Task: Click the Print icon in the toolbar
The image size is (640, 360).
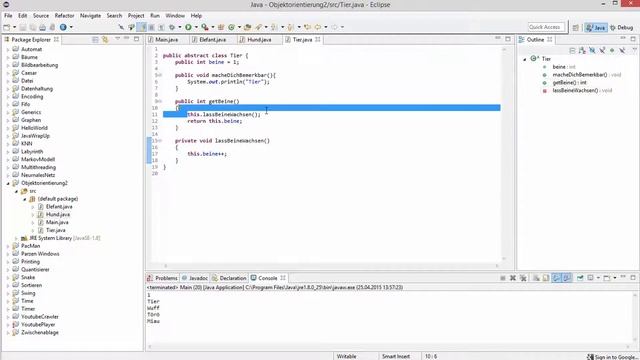Action: (42, 27)
